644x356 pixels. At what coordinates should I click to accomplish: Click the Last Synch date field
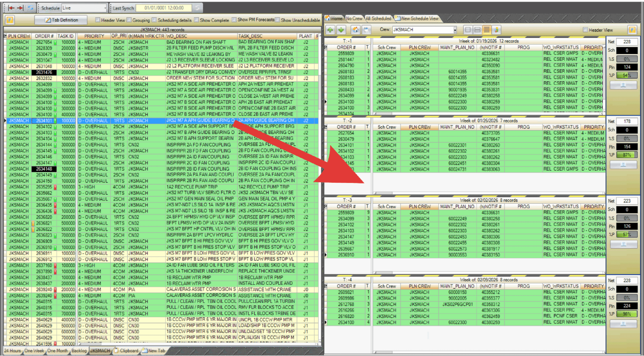pyautogui.click(x=164, y=8)
